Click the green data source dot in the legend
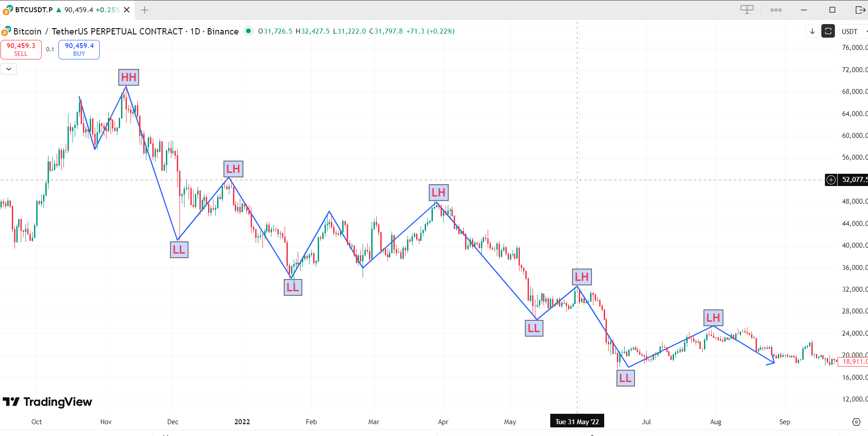 coord(249,31)
